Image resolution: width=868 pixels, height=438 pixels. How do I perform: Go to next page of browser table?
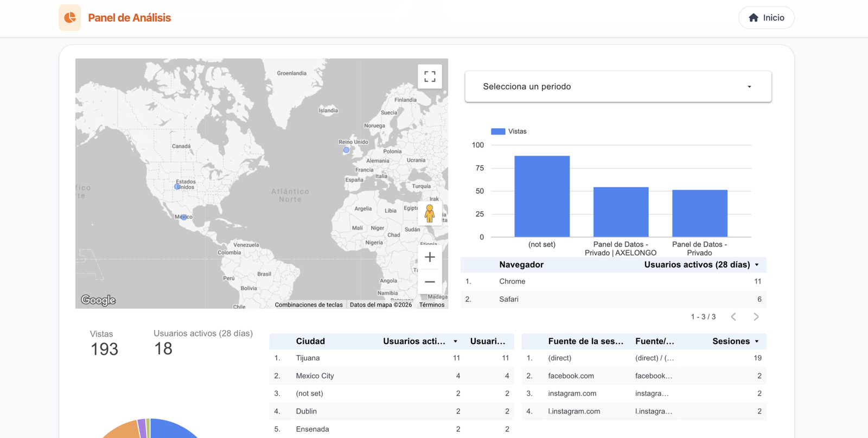756,317
